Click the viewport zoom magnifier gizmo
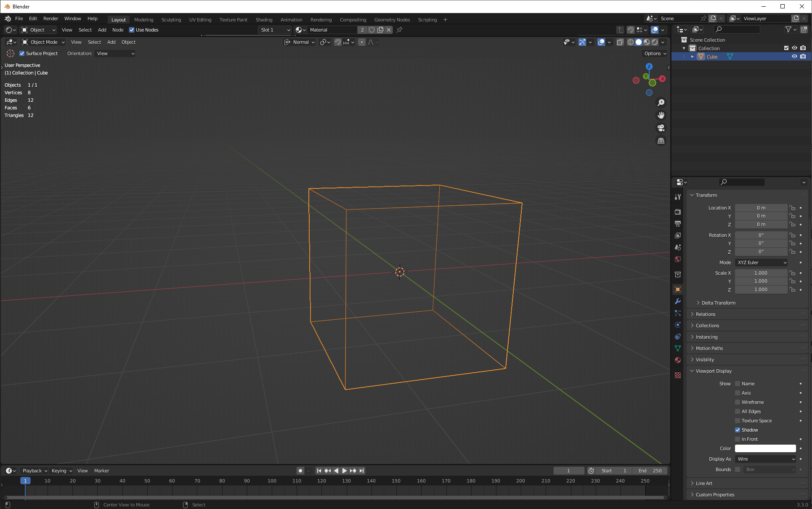Viewport: 812px width, 509px height. pos(661,103)
